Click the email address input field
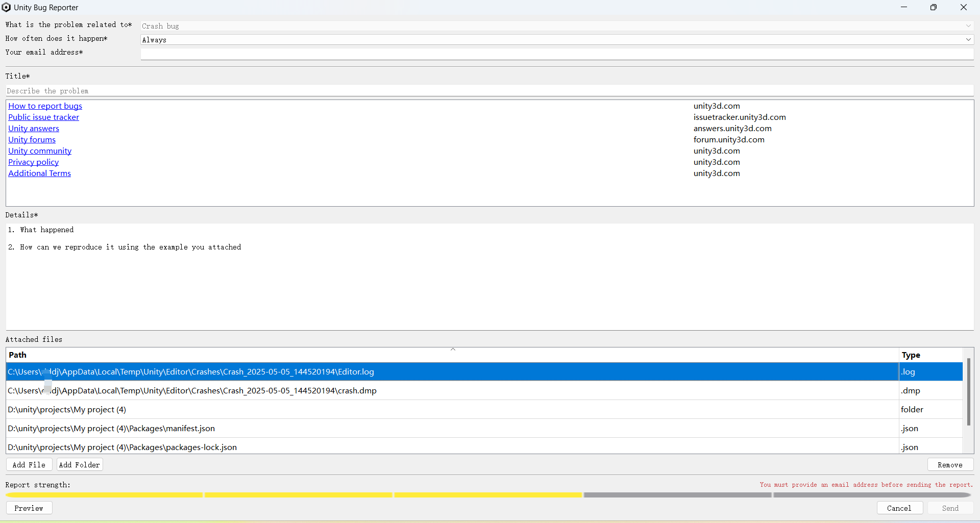Viewport: 980px width, 523px height. click(556, 53)
